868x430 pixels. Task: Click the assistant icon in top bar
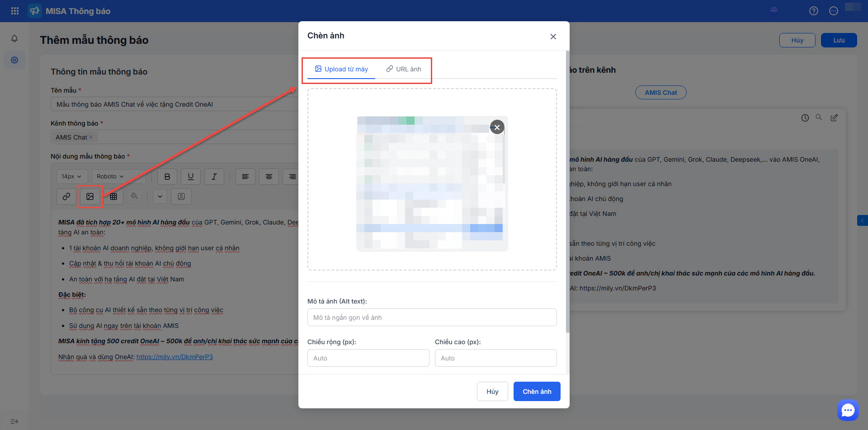tap(774, 10)
